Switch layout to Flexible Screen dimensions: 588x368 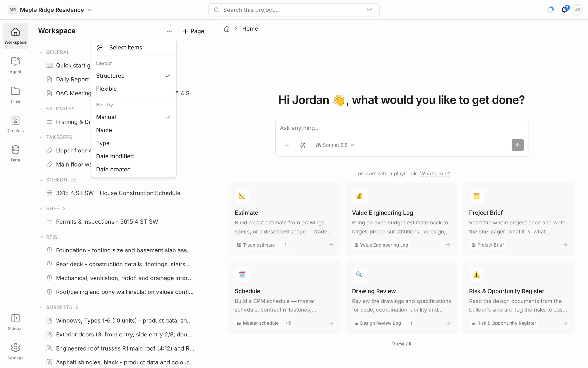(134, 89)
